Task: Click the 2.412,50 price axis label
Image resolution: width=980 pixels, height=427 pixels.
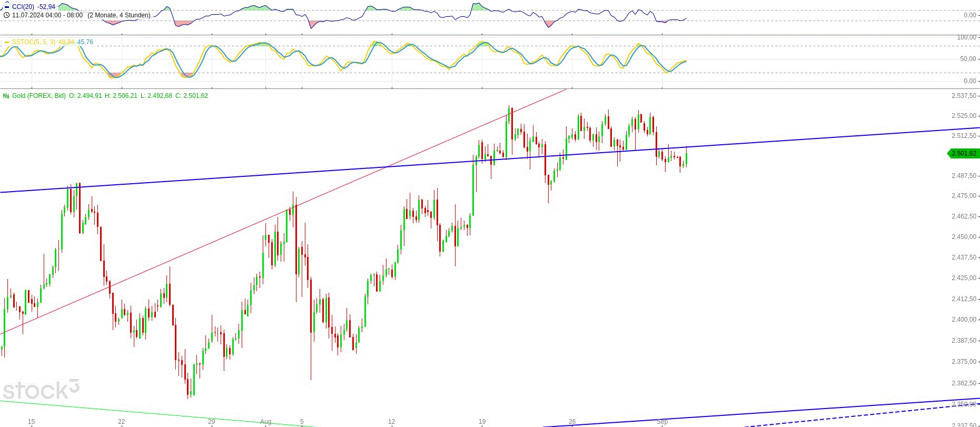Action: pos(964,299)
